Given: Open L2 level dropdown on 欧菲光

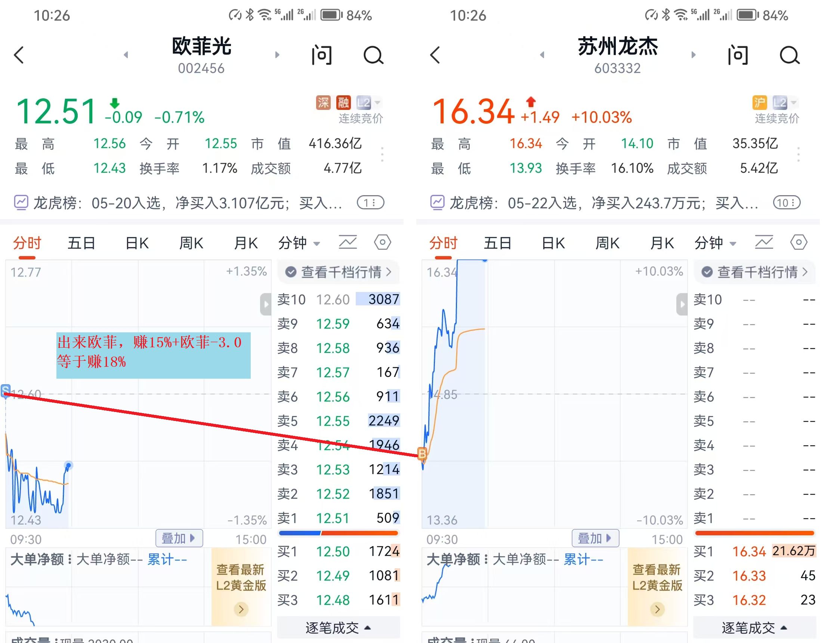Looking at the screenshot, I should (369, 102).
